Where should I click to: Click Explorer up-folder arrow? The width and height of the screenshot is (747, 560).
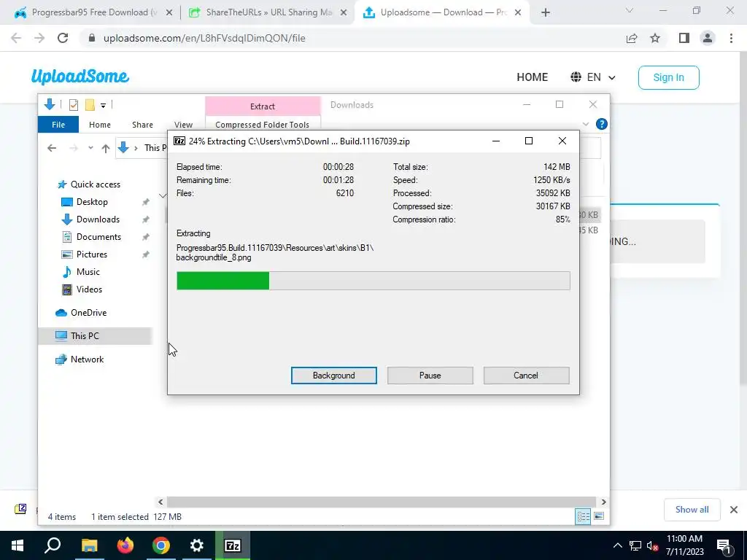(106, 148)
